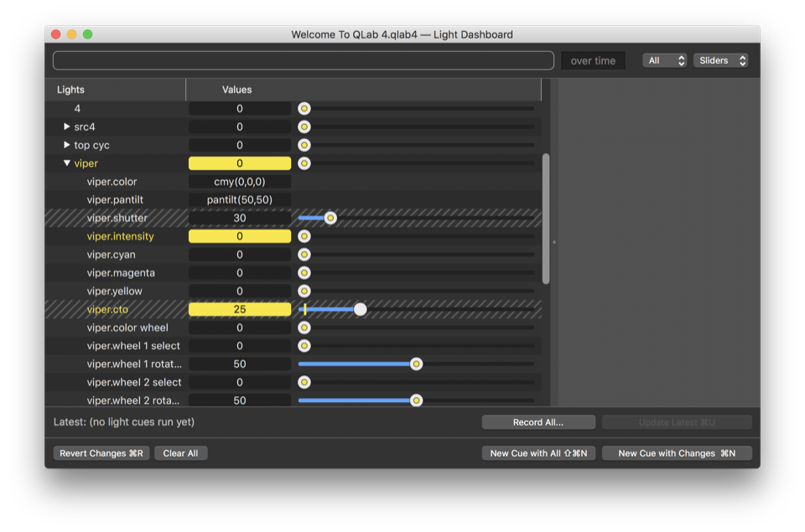805x532 pixels.
Task: Select the viper.cto value field
Action: point(240,309)
